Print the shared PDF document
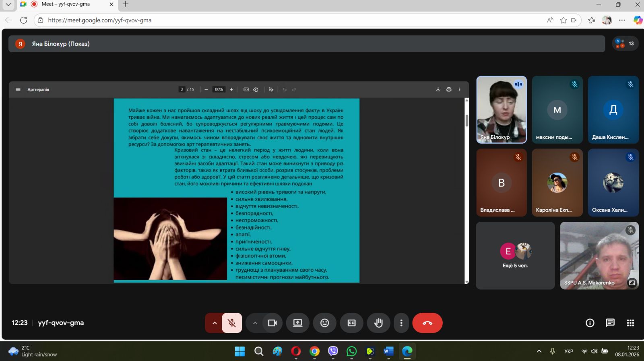This screenshot has width=644, height=361. click(449, 89)
